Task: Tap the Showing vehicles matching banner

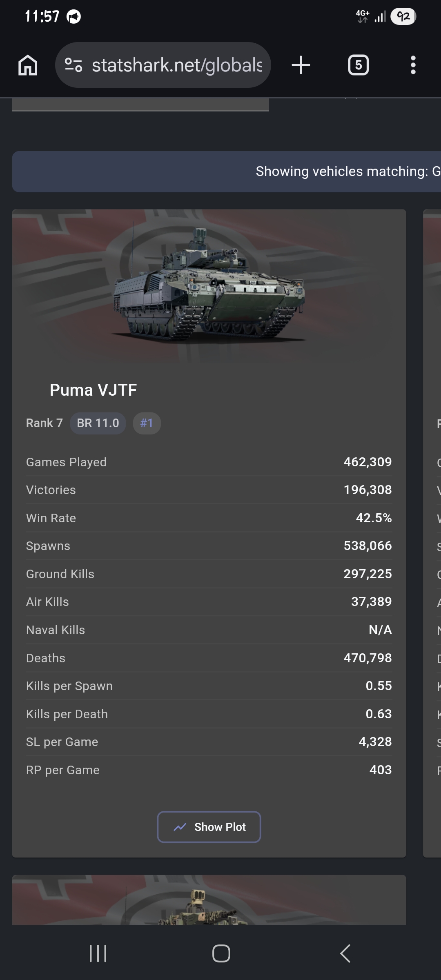Action: (227, 171)
